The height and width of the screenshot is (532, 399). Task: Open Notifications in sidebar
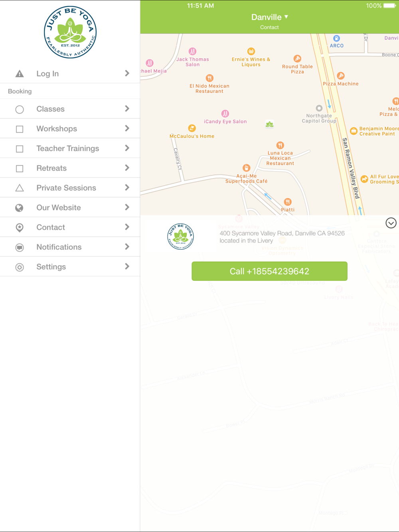click(x=70, y=247)
